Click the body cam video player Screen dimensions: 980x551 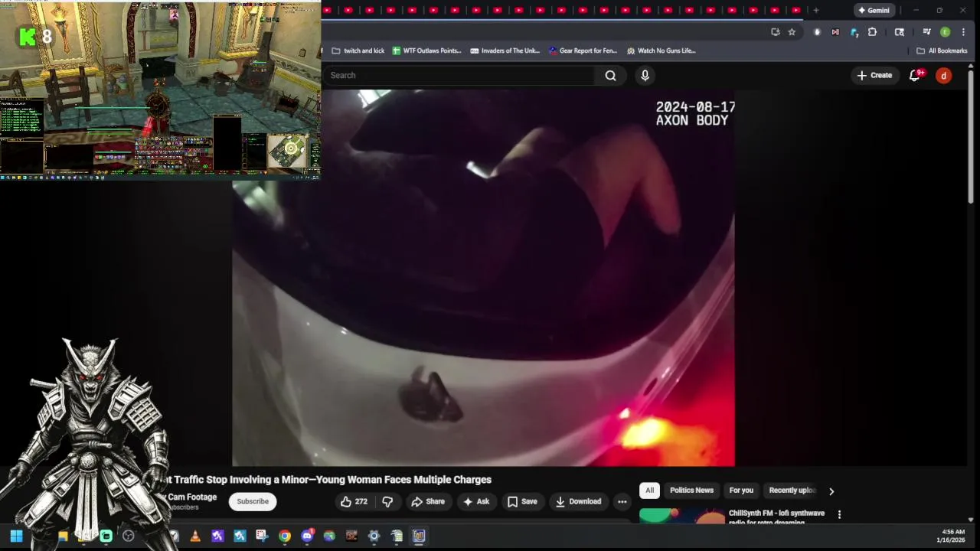pos(483,278)
